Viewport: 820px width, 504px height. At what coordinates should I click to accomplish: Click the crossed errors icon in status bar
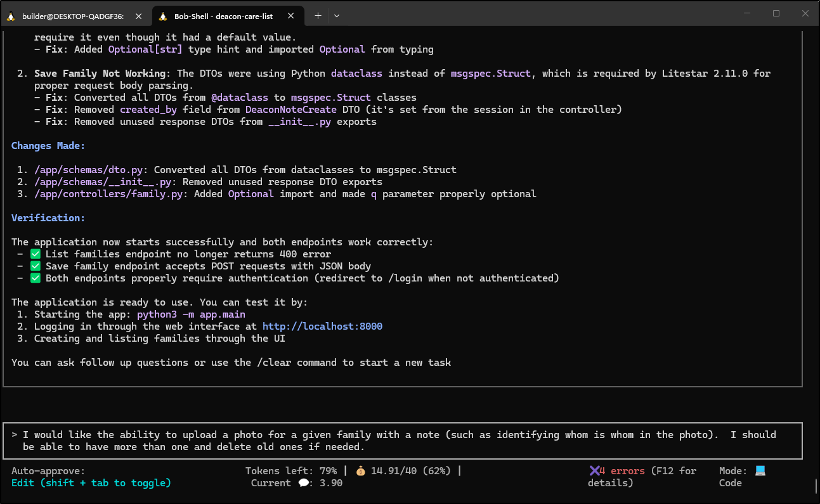pos(594,471)
